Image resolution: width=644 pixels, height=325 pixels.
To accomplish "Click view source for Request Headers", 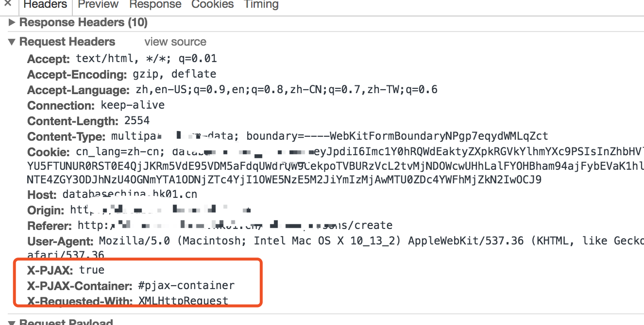I will pyautogui.click(x=175, y=42).
